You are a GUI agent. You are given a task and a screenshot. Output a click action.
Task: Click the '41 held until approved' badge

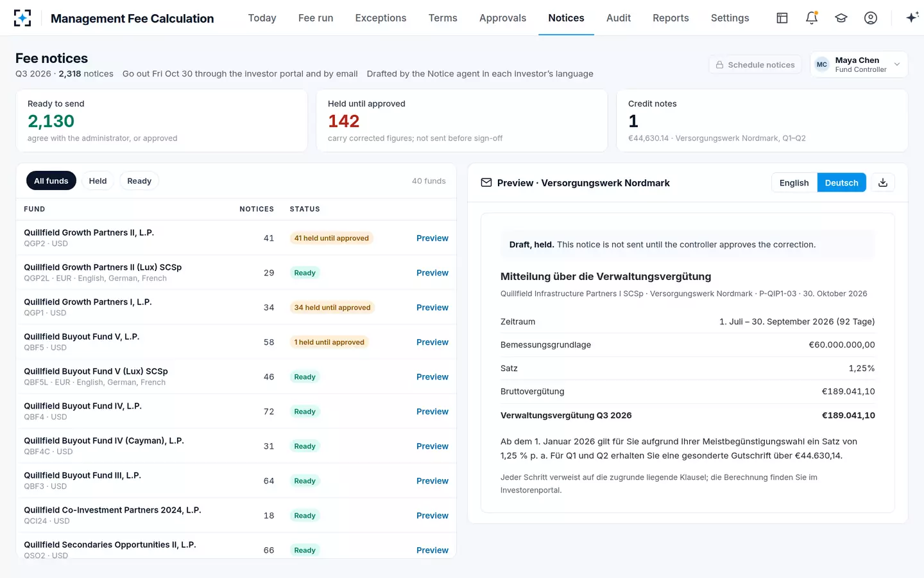332,238
